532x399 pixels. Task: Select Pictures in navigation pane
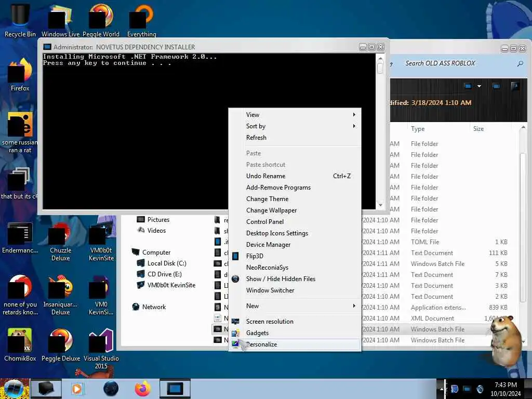tap(153, 220)
